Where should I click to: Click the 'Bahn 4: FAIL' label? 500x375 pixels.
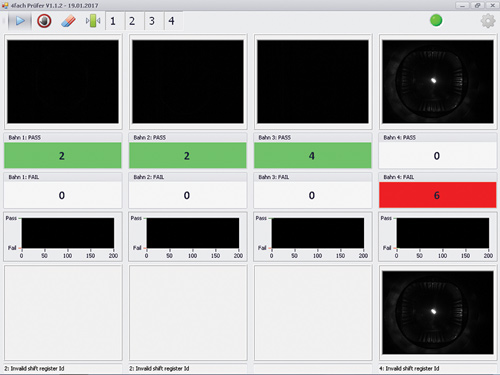(x=399, y=177)
